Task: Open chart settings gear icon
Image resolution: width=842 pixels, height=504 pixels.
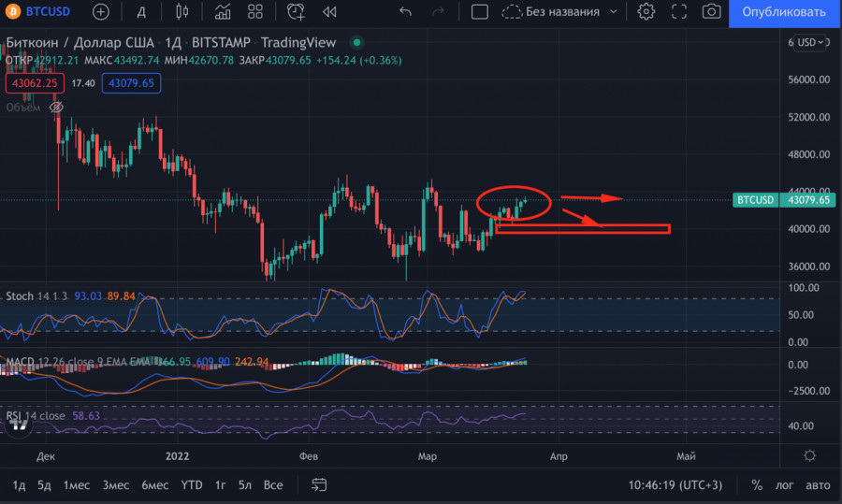Action: click(x=646, y=11)
